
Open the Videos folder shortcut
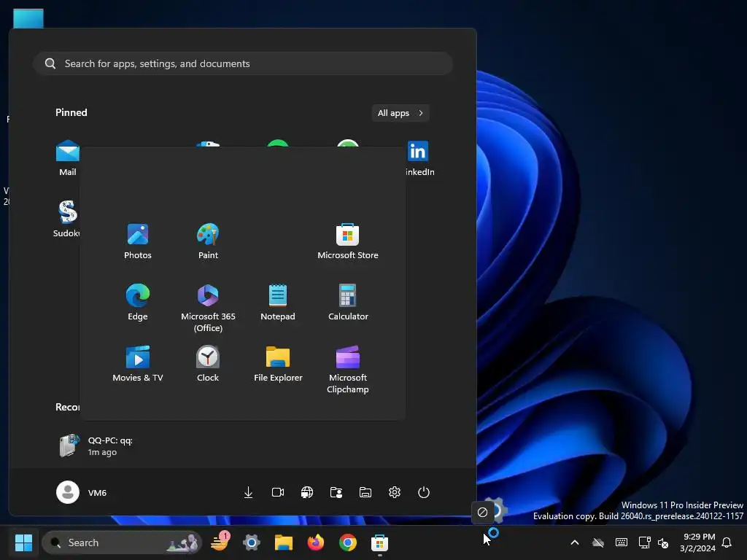pyautogui.click(x=278, y=492)
